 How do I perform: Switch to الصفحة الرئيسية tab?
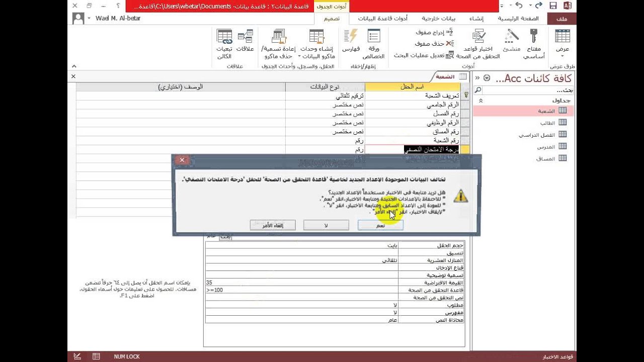(x=518, y=19)
